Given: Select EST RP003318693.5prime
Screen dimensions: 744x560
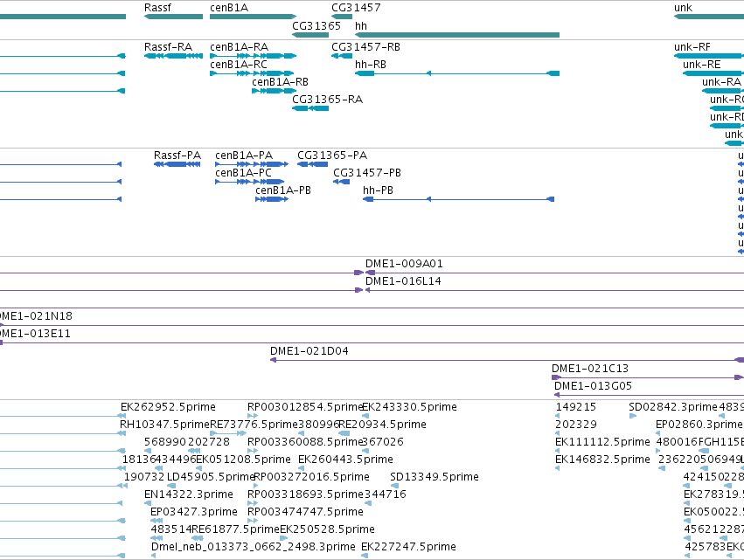Looking at the screenshot, I should click(x=305, y=495).
